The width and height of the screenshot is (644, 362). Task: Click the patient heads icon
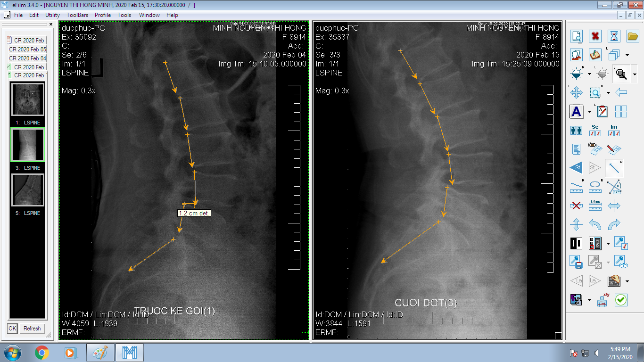click(576, 55)
